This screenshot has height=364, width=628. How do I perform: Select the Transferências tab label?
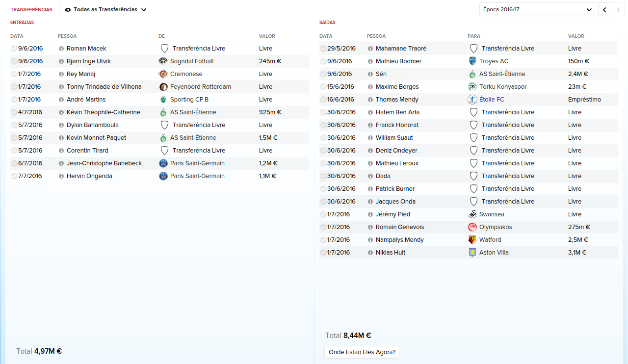coord(31,9)
